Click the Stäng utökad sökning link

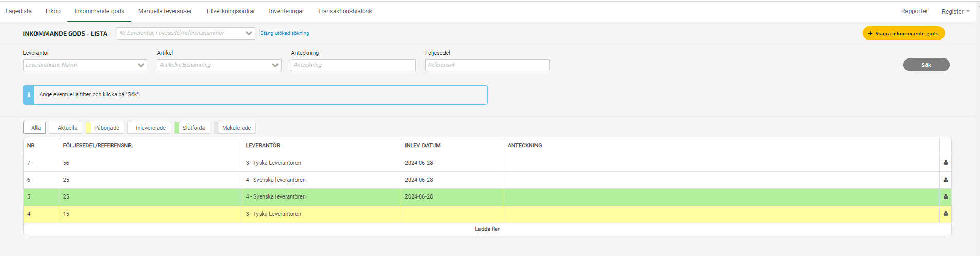(x=285, y=33)
